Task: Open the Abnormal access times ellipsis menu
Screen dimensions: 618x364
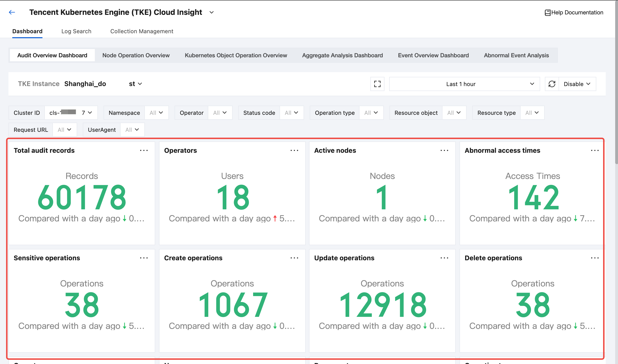Action: click(595, 150)
